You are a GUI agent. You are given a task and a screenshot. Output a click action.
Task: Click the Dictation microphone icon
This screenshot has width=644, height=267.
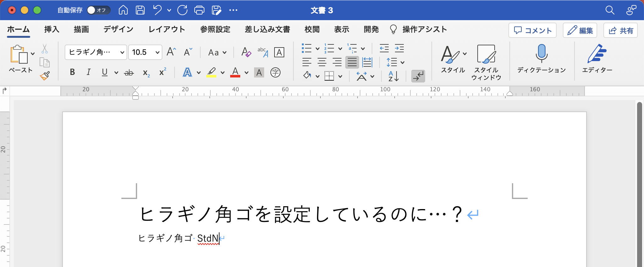(541, 54)
